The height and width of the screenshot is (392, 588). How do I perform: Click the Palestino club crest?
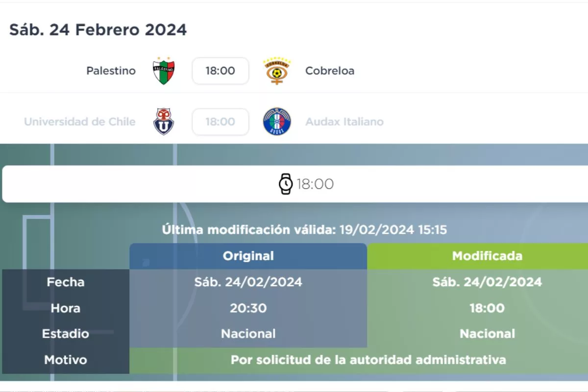164,71
